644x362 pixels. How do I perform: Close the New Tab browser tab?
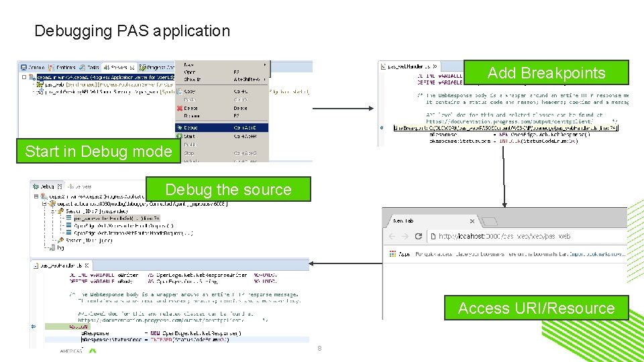[472, 221]
